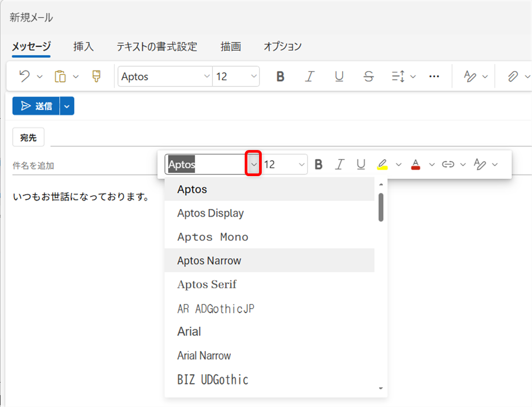Switch to the 挿入 tab
This screenshot has height=407, width=532.
[84, 47]
